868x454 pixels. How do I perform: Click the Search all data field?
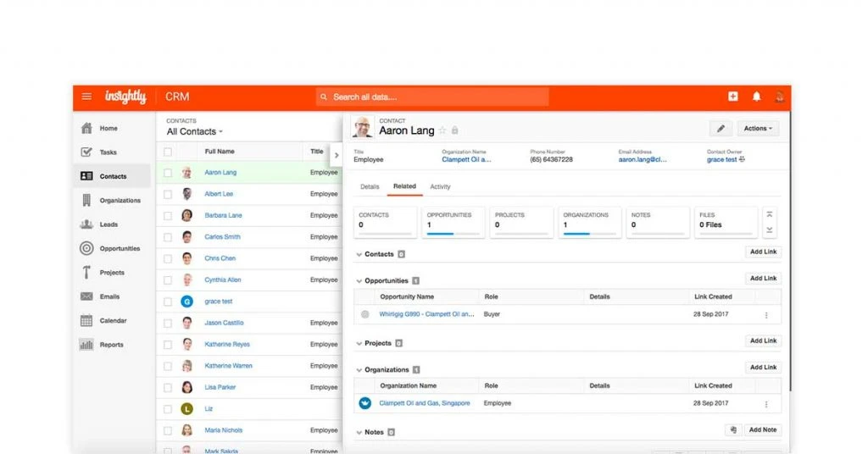click(432, 97)
